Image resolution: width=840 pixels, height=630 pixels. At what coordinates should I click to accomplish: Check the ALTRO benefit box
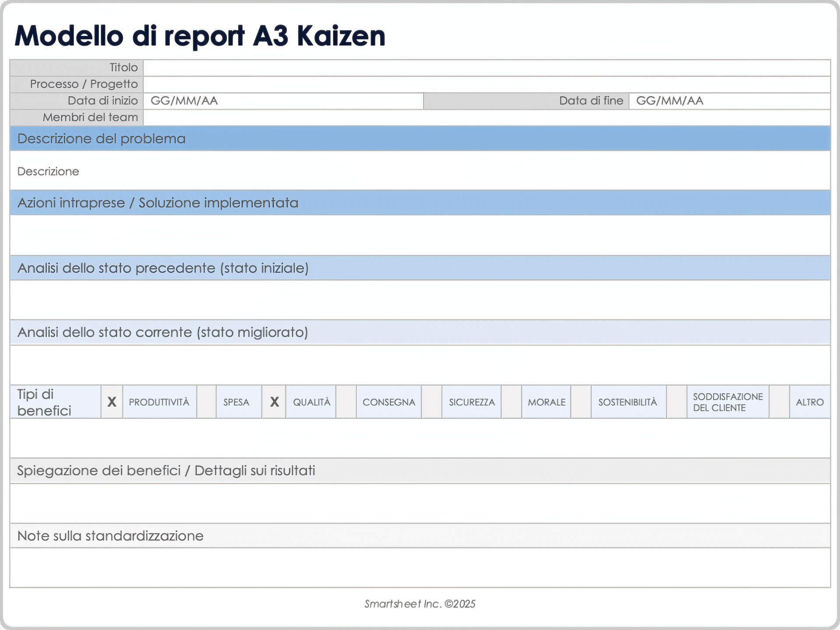pyautogui.click(x=780, y=401)
